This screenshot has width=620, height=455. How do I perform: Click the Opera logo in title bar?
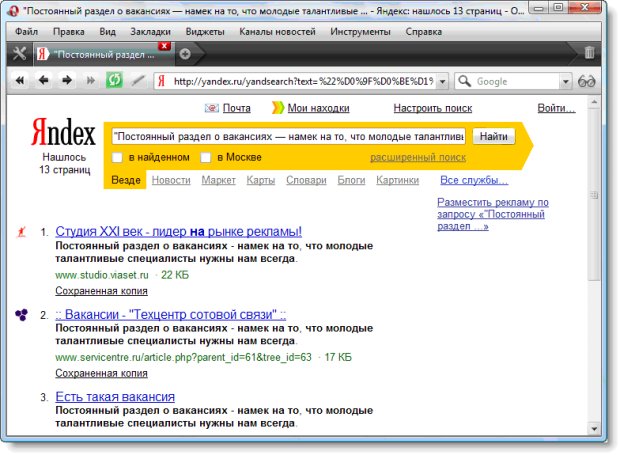[x=13, y=11]
